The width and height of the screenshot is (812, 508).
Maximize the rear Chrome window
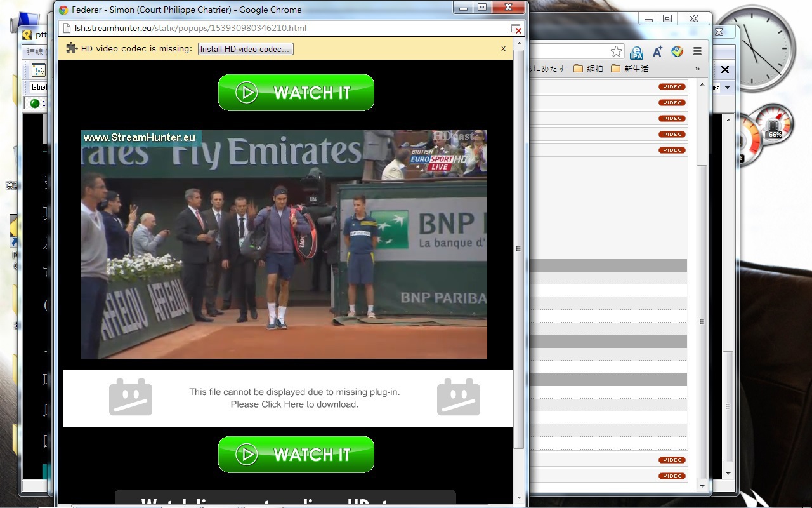click(x=667, y=19)
